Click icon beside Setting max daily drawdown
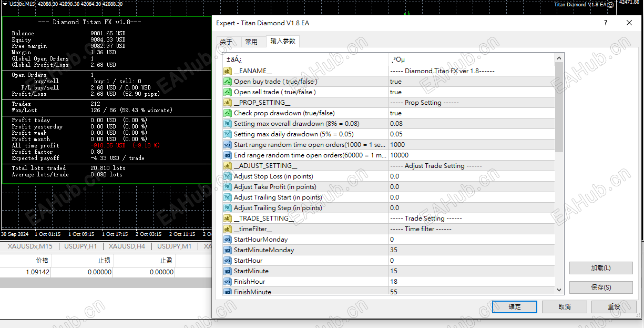Viewport: 644px width, 328px height. (227, 134)
